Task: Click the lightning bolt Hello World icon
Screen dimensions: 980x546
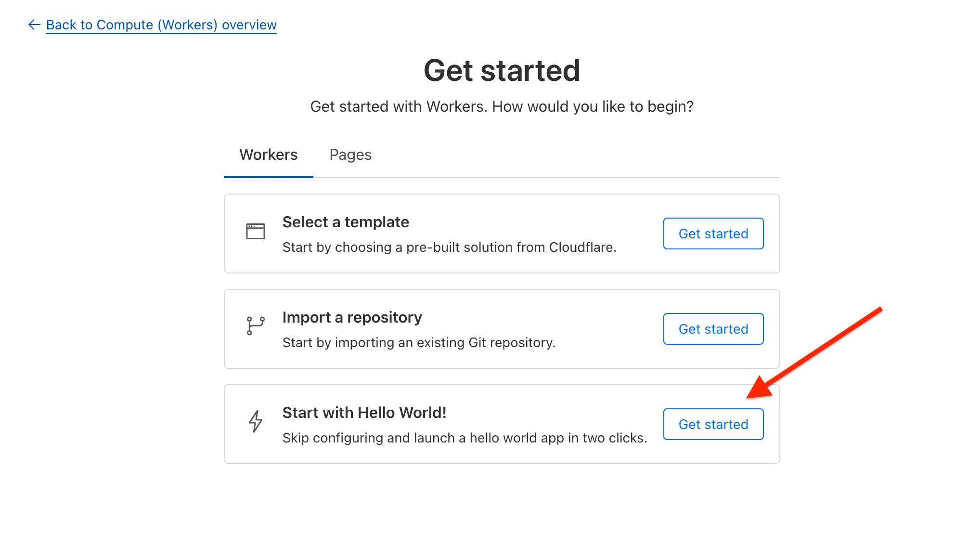Action: [x=256, y=421]
